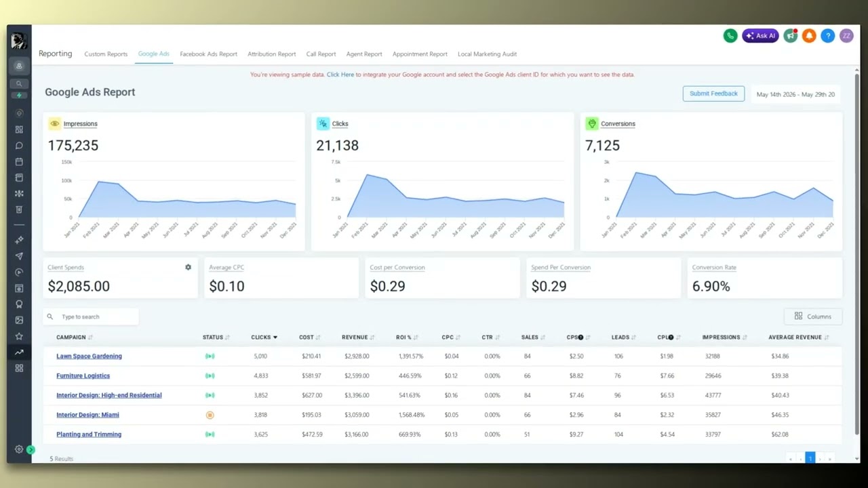Screen dimensions: 868x488
Task: Sort table by Average Revenue column
Action: pyautogui.click(x=799, y=337)
